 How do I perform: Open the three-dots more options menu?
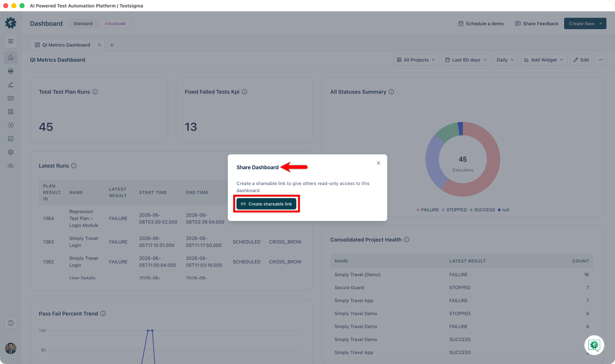pyautogui.click(x=601, y=60)
